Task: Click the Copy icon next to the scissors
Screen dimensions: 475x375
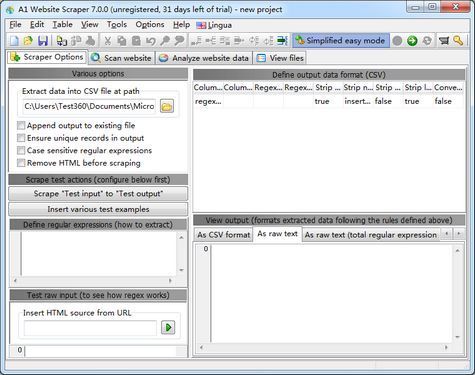Action: [x=122, y=41]
